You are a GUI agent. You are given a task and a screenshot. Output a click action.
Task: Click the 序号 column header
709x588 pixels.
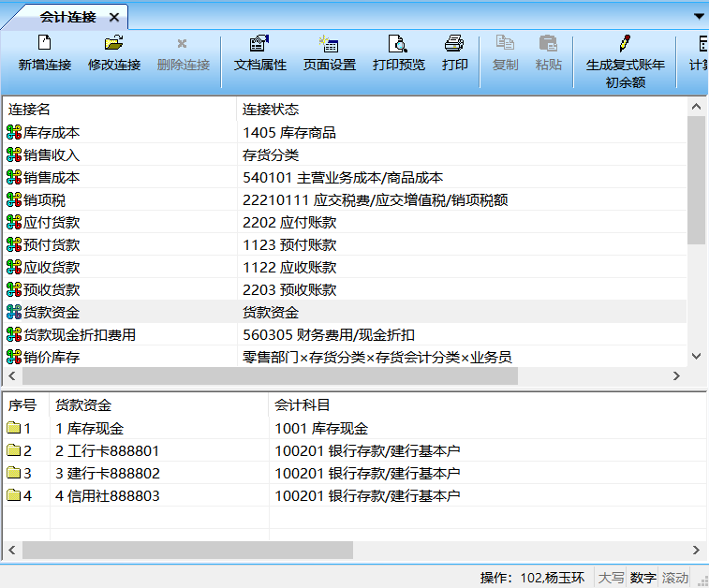pyautogui.click(x=26, y=404)
